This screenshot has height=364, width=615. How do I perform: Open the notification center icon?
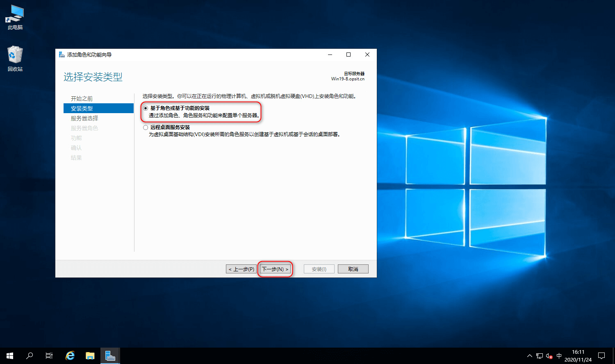(601, 356)
